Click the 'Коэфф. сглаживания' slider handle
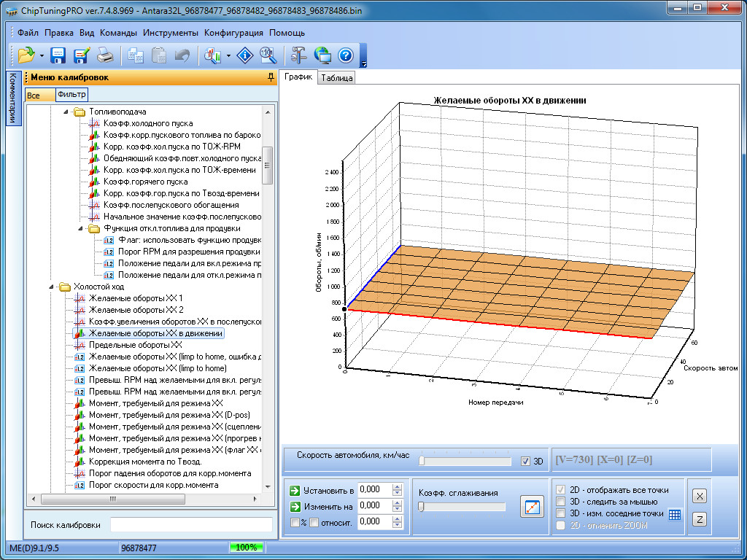Viewport: 747px width, 560px height. 421,507
